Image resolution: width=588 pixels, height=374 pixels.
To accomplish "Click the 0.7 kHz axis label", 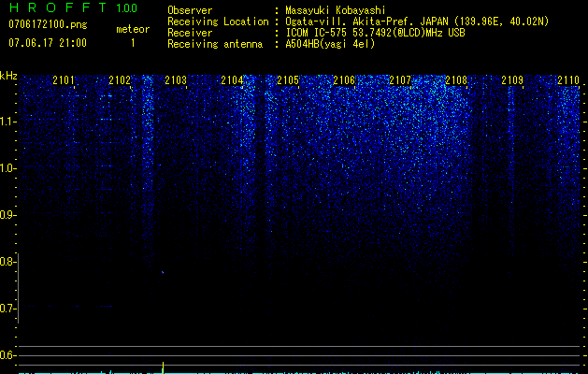I will (x=7, y=309).
